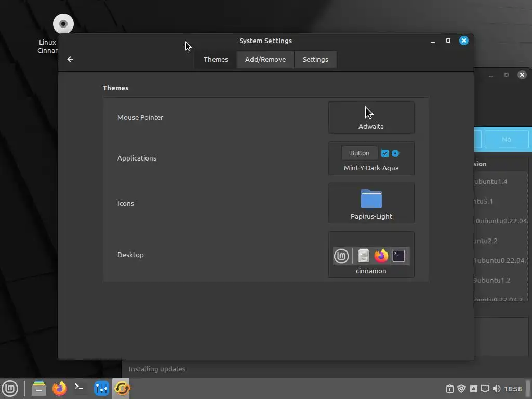Click the Icons row label
Viewport: 532px width, 399px height.
[x=126, y=203]
